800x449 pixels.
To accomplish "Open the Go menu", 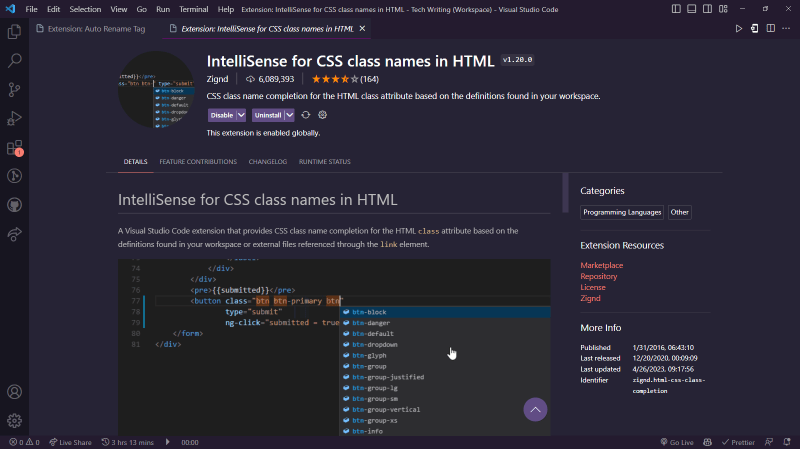I will (141, 9).
